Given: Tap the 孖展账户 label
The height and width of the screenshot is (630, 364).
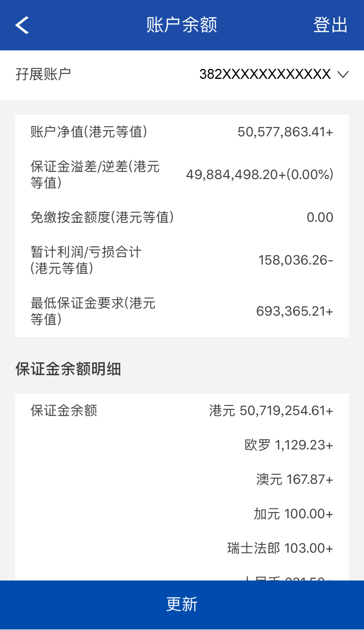Looking at the screenshot, I should [43, 74].
